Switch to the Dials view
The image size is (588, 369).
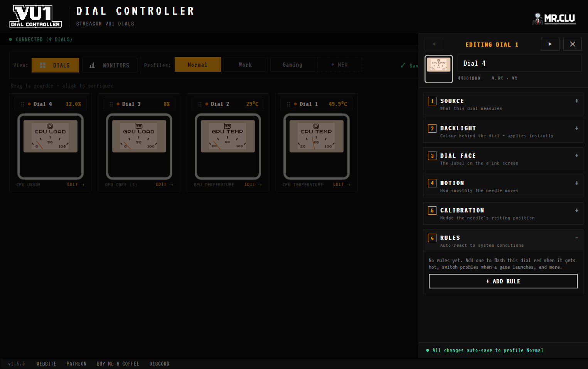pyautogui.click(x=55, y=65)
